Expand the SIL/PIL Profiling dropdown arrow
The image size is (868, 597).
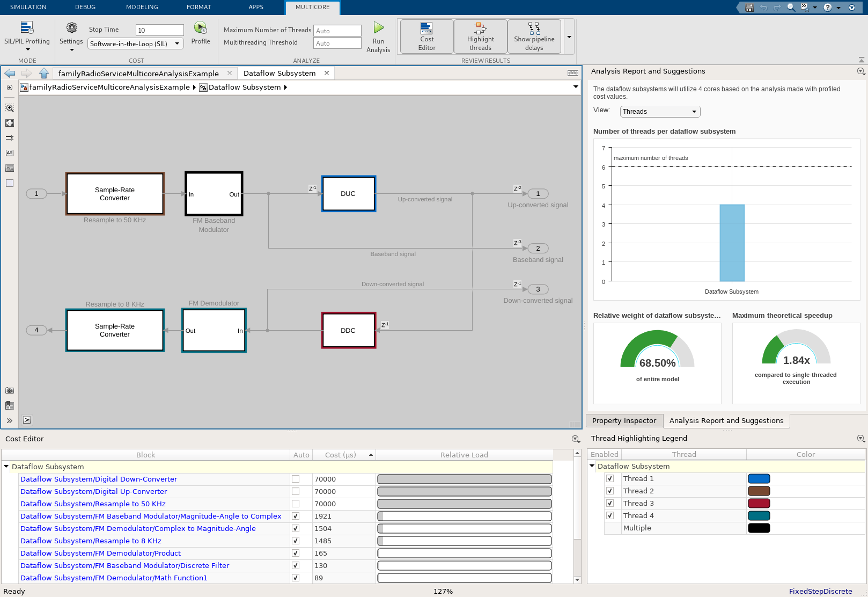pos(28,50)
